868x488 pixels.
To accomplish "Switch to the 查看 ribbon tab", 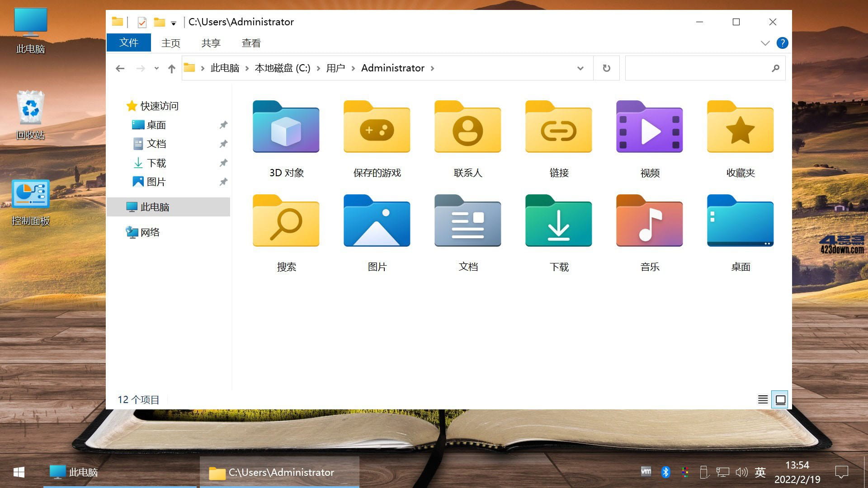I will click(250, 42).
